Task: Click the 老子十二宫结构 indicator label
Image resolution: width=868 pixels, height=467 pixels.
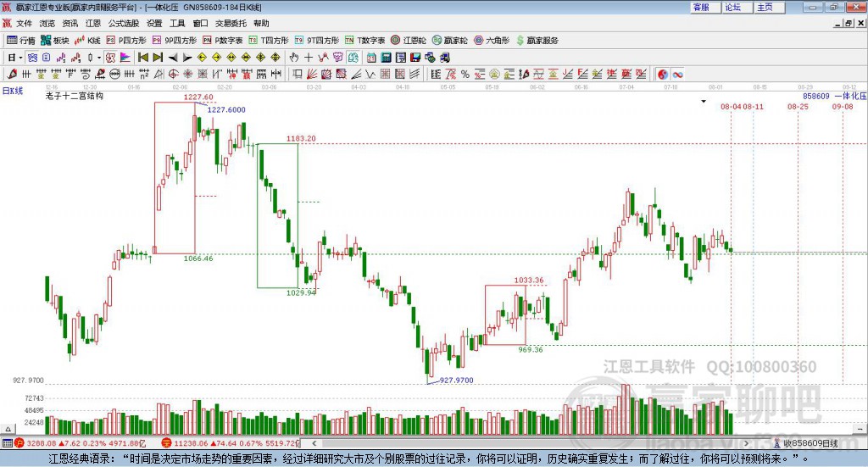Action: click(x=75, y=96)
